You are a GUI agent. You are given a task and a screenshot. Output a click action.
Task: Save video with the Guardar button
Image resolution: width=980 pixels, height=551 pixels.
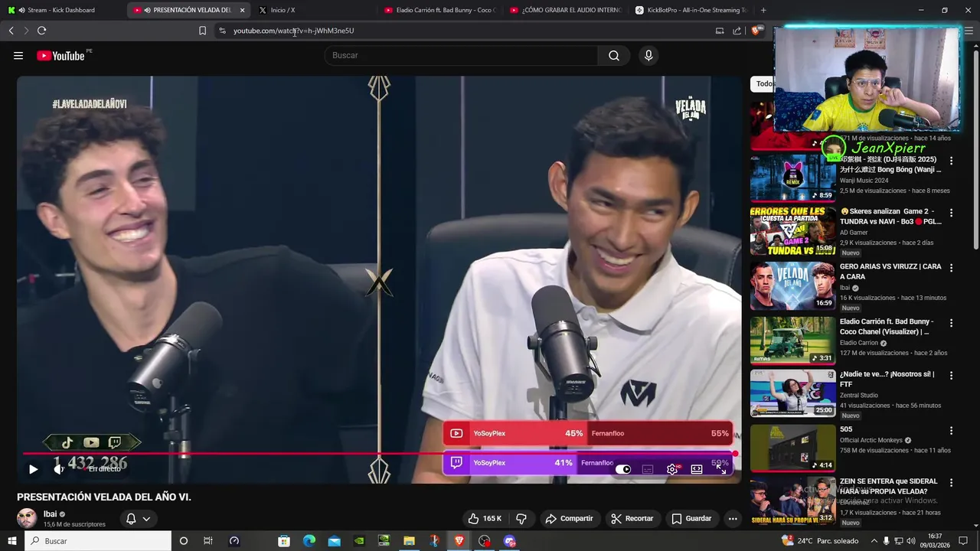click(692, 519)
